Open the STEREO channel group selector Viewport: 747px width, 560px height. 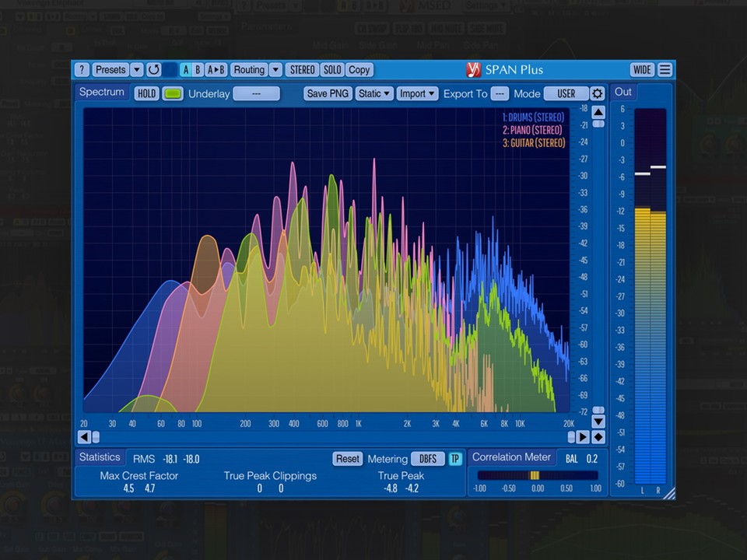click(303, 70)
